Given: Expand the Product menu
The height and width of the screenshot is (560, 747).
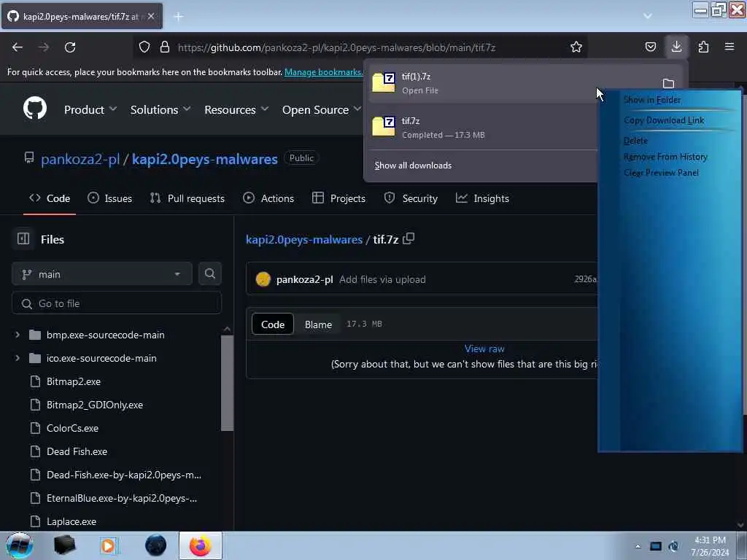Looking at the screenshot, I should pyautogui.click(x=90, y=109).
